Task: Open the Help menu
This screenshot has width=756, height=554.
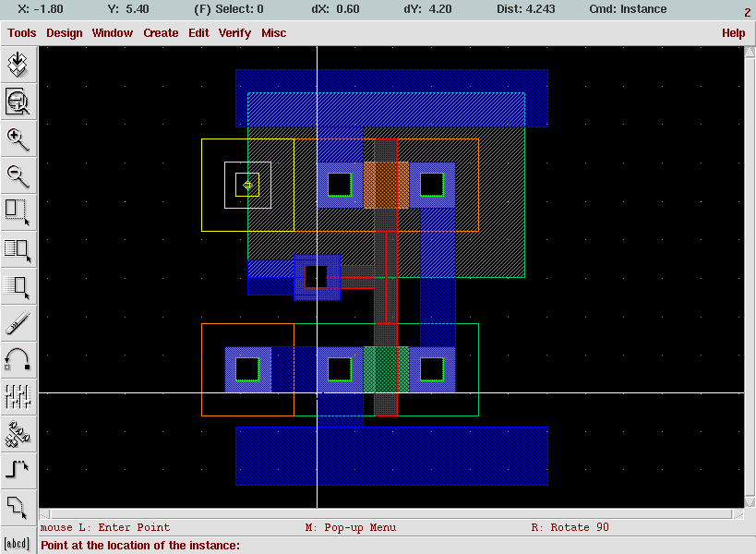Action: coord(733,33)
